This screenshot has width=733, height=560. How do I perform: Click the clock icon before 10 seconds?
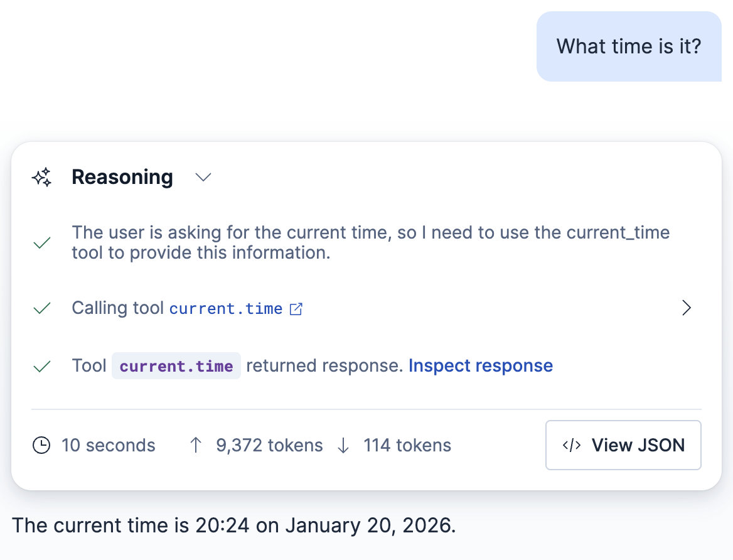[x=41, y=445]
